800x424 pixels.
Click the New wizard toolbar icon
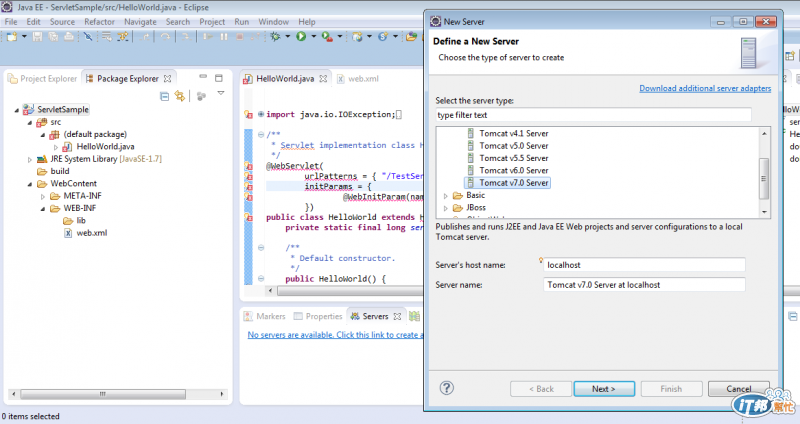tap(11, 37)
